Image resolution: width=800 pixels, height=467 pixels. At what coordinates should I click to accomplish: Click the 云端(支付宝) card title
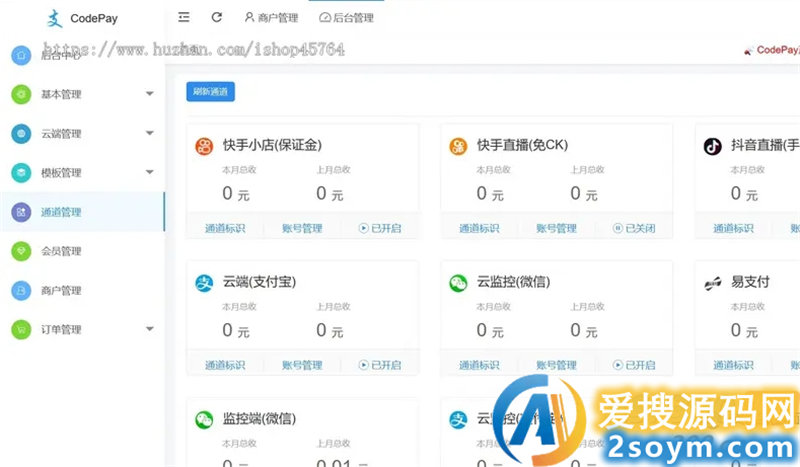[x=259, y=282]
